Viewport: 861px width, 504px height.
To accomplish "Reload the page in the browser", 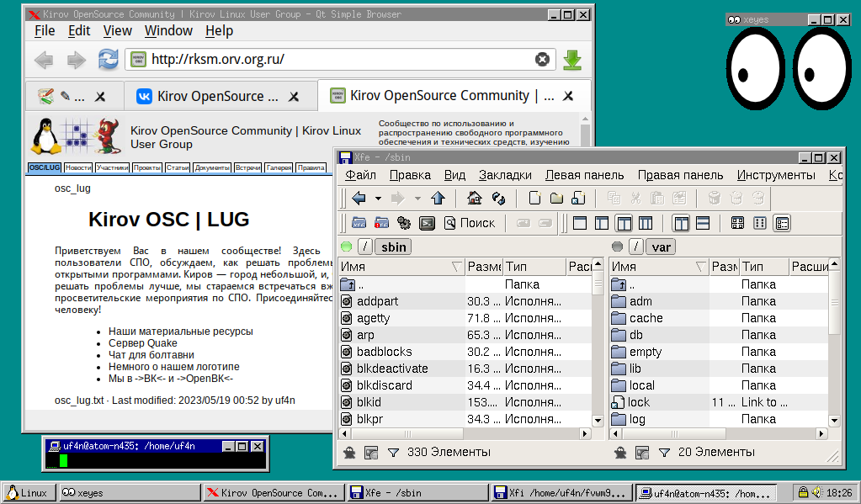I will coord(108,60).
